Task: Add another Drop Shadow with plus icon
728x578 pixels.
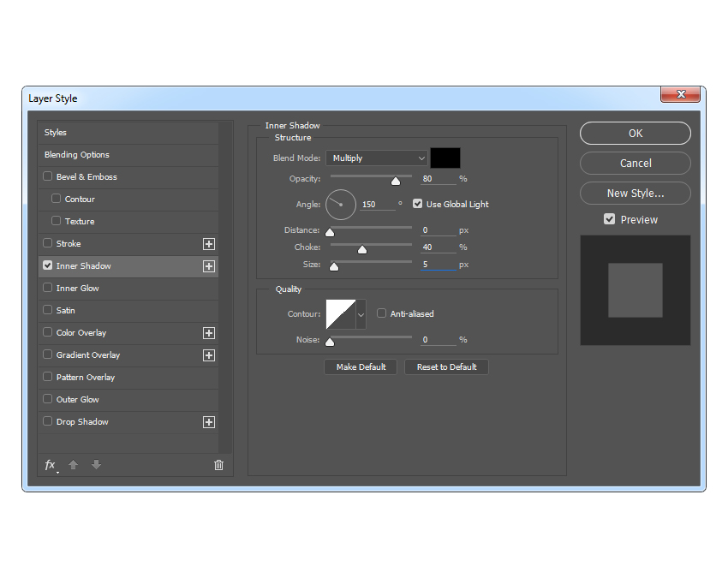Action: click(x=208, y=422)
